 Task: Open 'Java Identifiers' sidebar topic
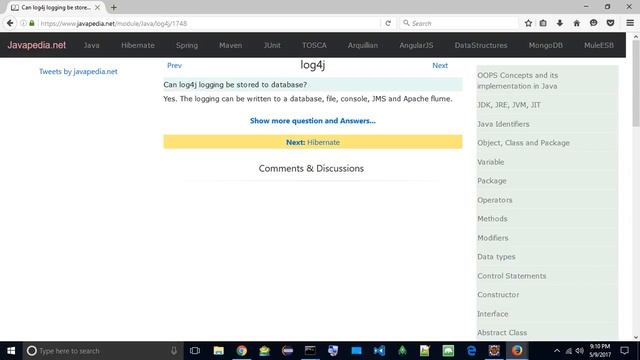[503, 124]
